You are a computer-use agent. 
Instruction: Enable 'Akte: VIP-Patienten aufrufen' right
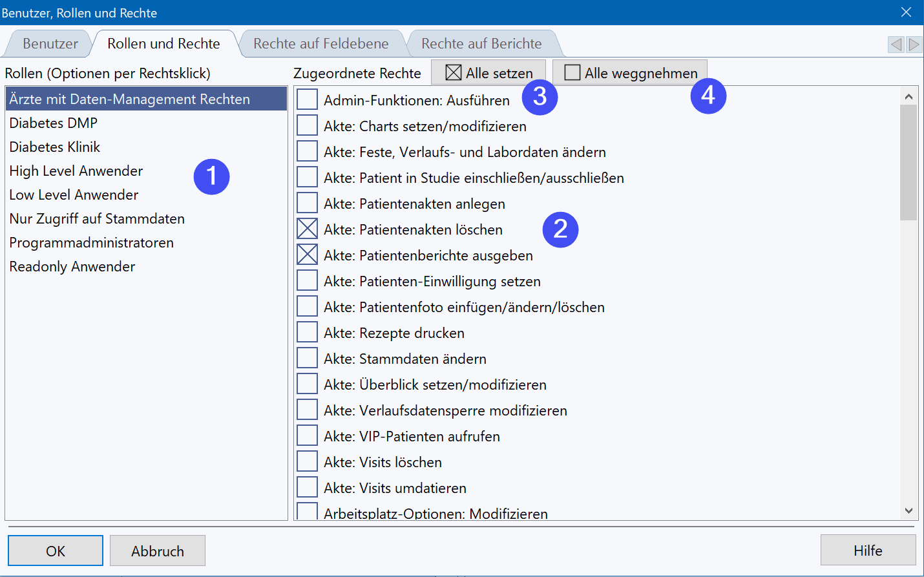307,435
